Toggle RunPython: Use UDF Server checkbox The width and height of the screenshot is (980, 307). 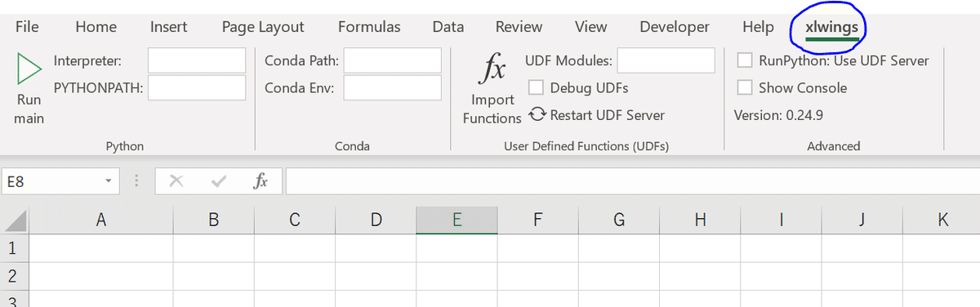pos(745,60)
